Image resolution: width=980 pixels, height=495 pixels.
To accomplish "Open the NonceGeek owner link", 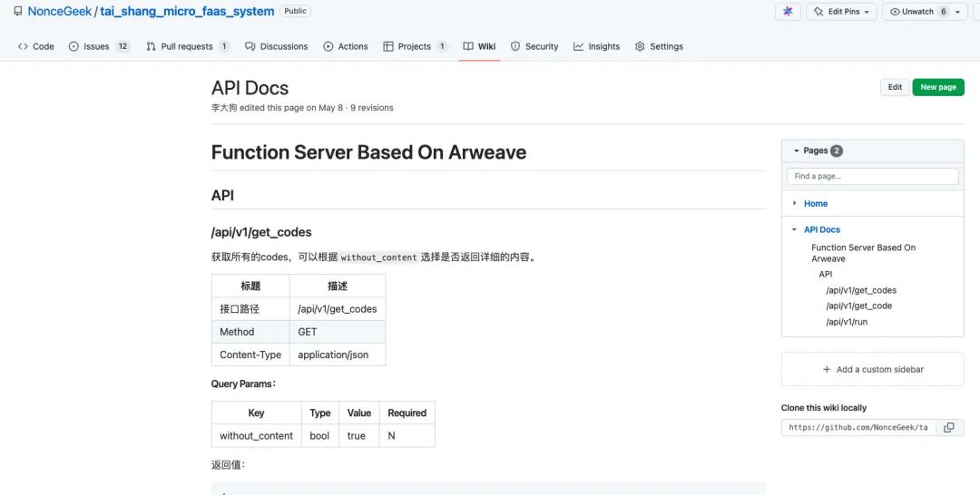I will tap(60, 11).
